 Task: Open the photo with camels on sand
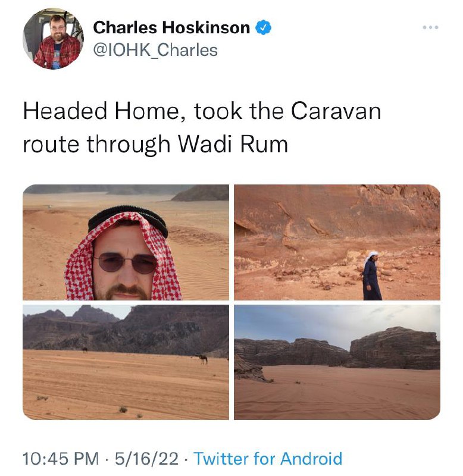click(126, 362)
